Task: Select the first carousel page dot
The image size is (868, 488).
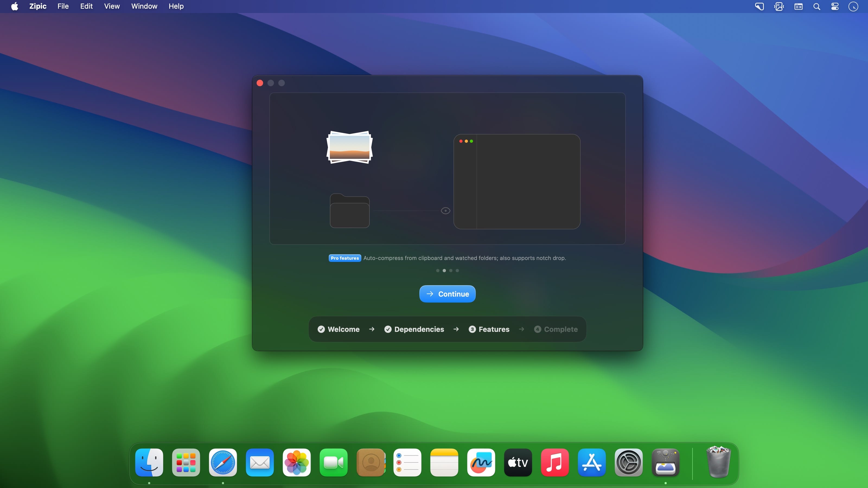Action: (x=437, y=271)
